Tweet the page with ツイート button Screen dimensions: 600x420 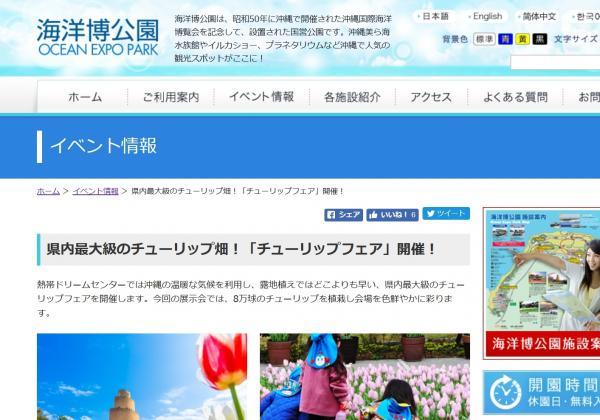point(446,213)
